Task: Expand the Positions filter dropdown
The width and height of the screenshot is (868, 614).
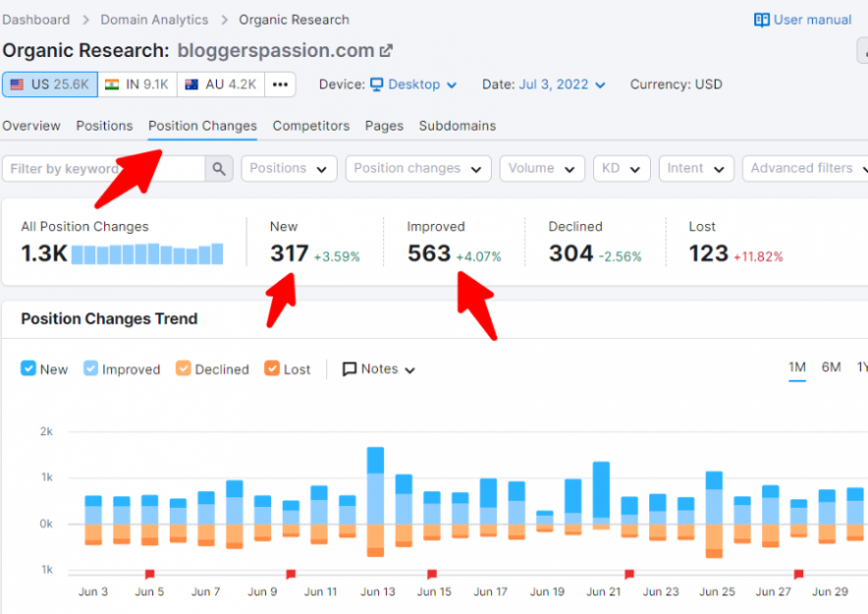Action: point(289,168)
